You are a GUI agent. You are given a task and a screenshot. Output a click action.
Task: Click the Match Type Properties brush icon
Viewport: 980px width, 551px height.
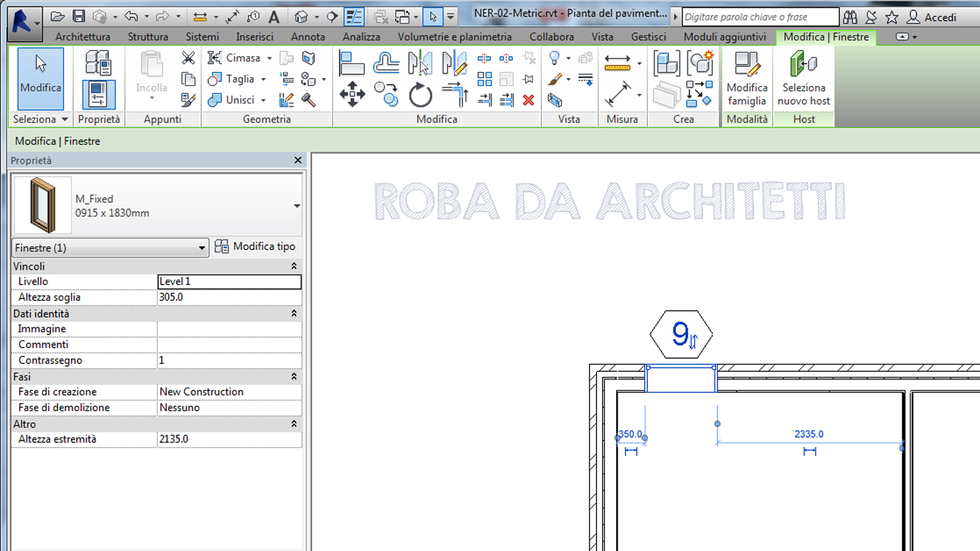point(188,100)
